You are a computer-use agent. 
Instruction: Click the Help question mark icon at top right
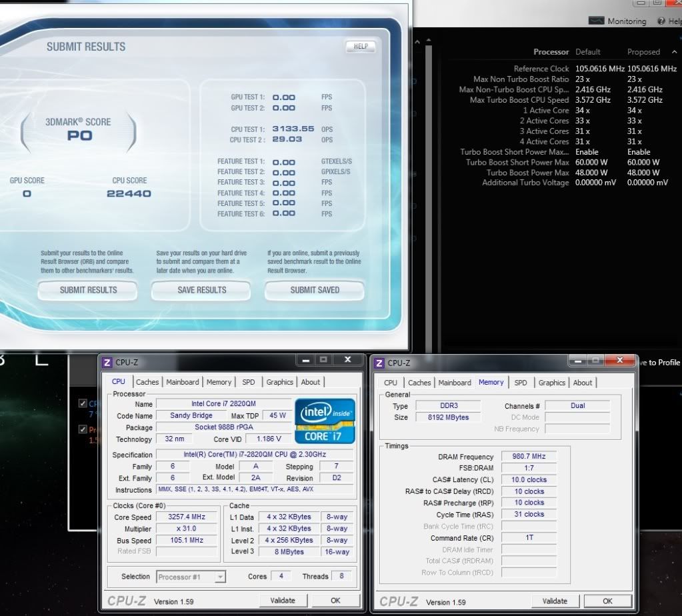pos(661,21)
